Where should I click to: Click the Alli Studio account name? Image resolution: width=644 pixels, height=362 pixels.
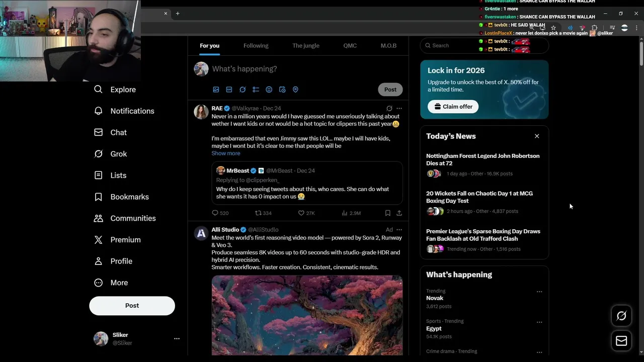(225, 230)
